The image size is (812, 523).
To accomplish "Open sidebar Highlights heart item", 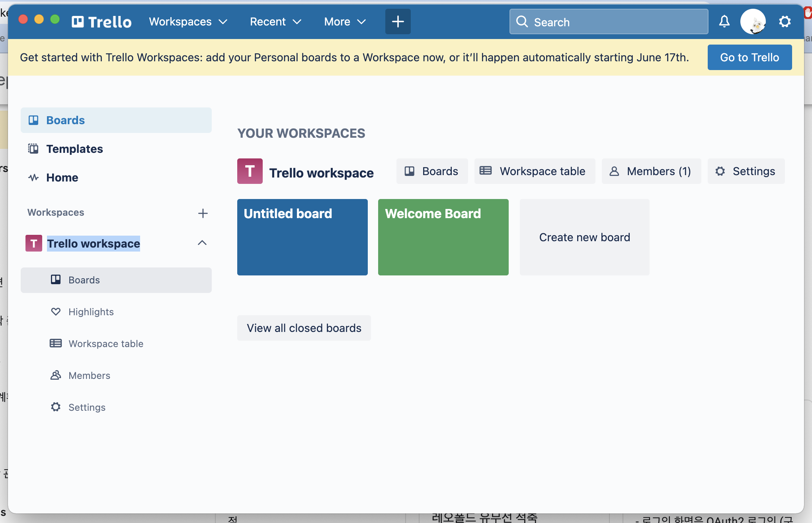I will pos(91,312).
